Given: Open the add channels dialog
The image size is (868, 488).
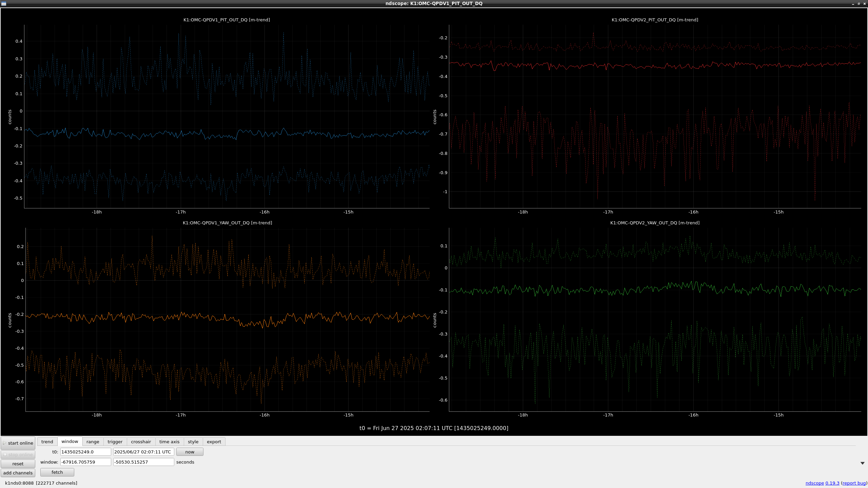Looking at the screenshot, I should (x=18, y=473).
